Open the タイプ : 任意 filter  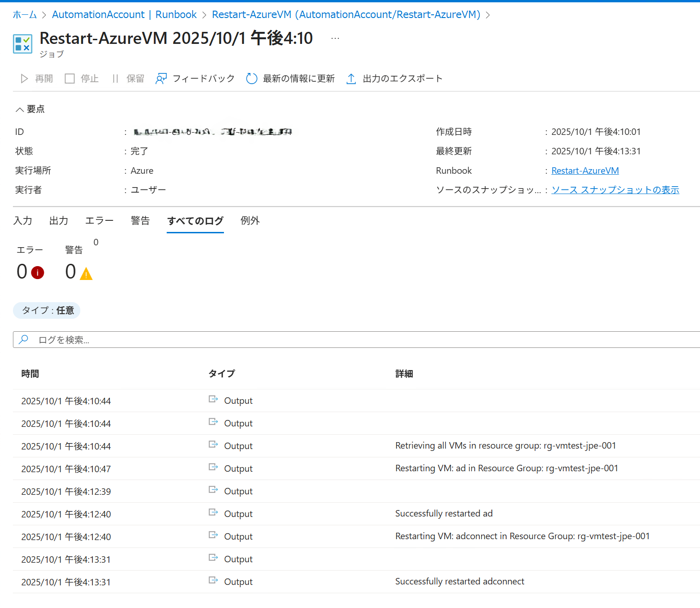[x=47, y=310]
